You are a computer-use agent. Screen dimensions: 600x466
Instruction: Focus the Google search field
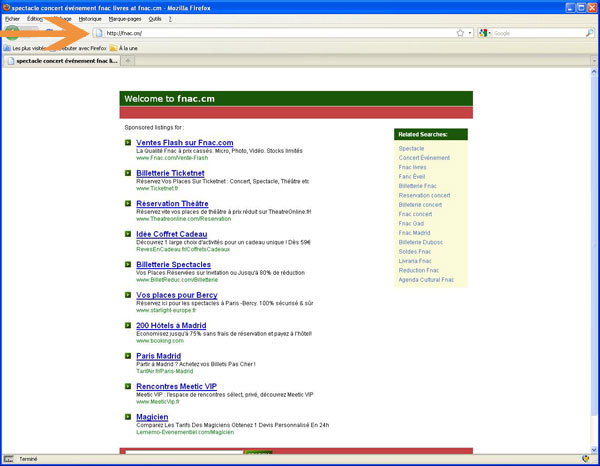click(x=539, y=33)
